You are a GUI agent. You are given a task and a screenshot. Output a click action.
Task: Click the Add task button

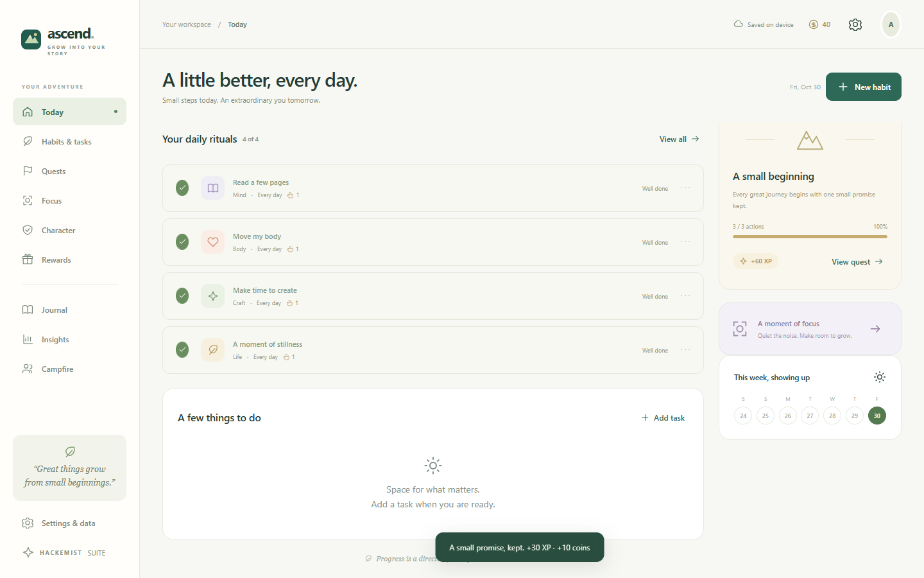[x=663, y=417]
